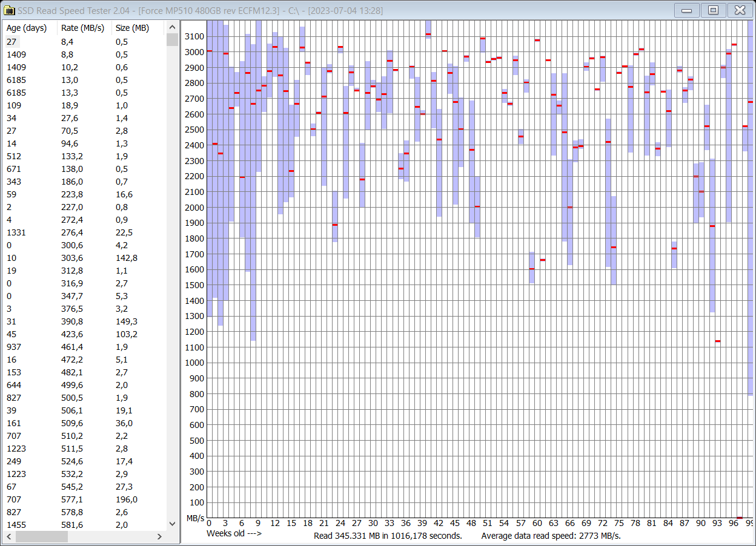756x546 pixels.
Task: Sort by Size (MB) column header
Action: coord(138,28)
